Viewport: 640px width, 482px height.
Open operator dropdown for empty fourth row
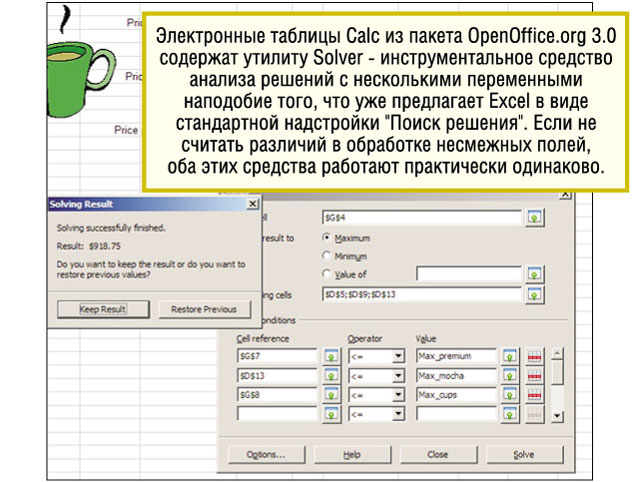(398, 414)
